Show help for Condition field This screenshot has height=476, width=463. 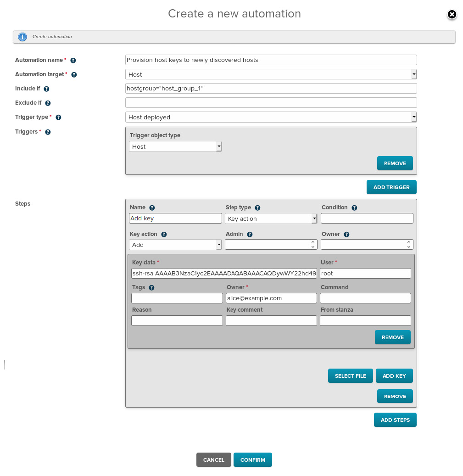point(354,207)
